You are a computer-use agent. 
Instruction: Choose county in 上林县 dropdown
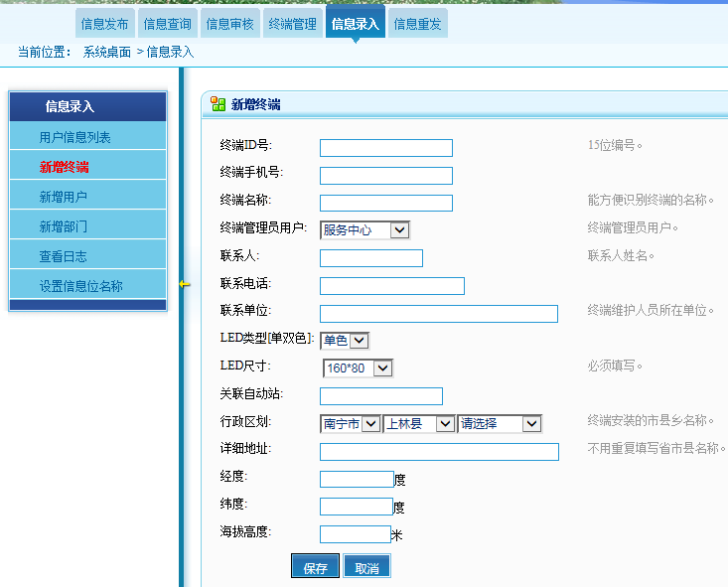(418, 423)
